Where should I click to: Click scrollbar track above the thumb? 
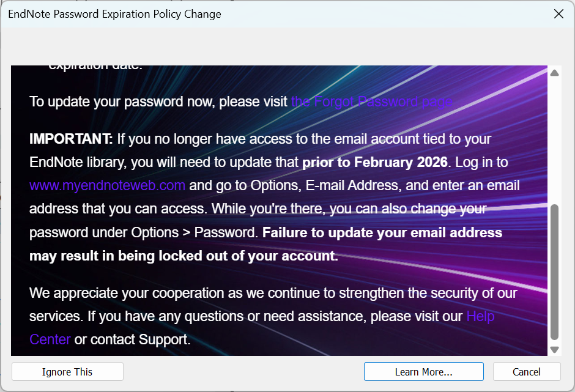coord(554,141)
